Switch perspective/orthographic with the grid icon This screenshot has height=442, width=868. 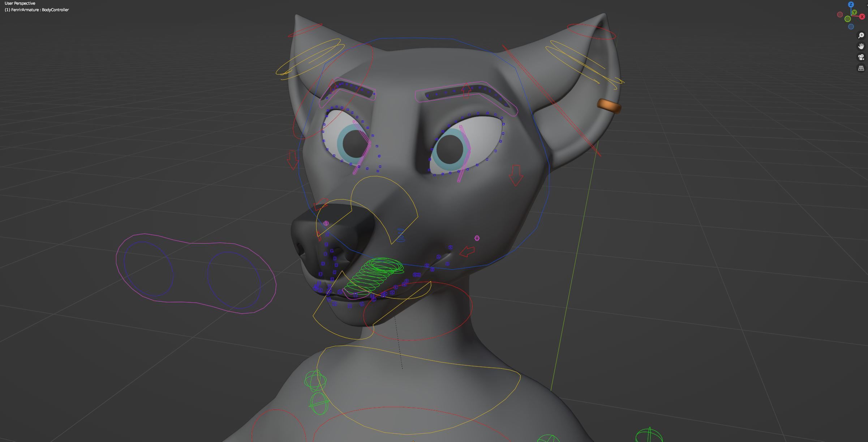(861, 68)
